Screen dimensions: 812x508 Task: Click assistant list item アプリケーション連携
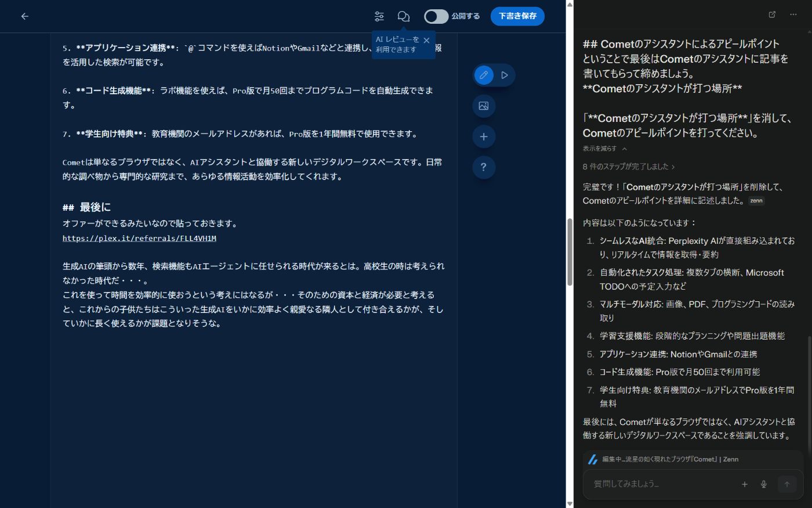[679, 354]
